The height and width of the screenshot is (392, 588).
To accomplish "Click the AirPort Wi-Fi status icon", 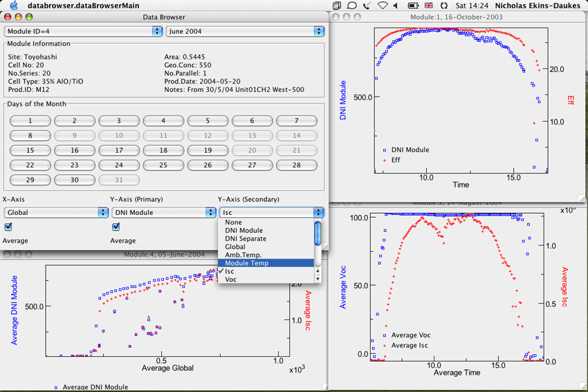I will point(383,6).
